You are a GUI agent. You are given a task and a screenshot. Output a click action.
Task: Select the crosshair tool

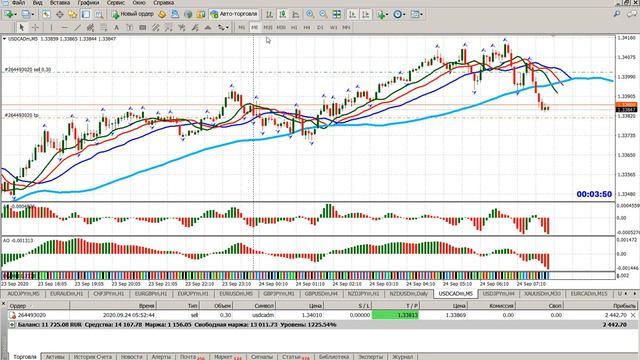pos(35,27)
